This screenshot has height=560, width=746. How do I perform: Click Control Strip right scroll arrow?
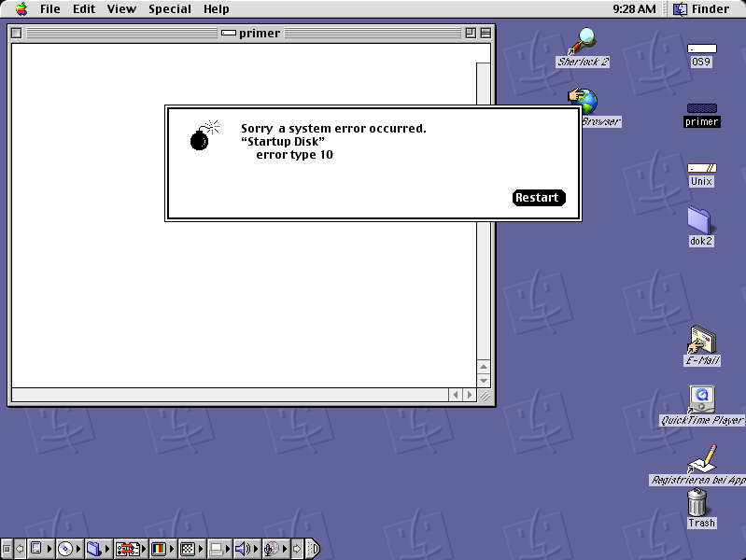[297, 549]
